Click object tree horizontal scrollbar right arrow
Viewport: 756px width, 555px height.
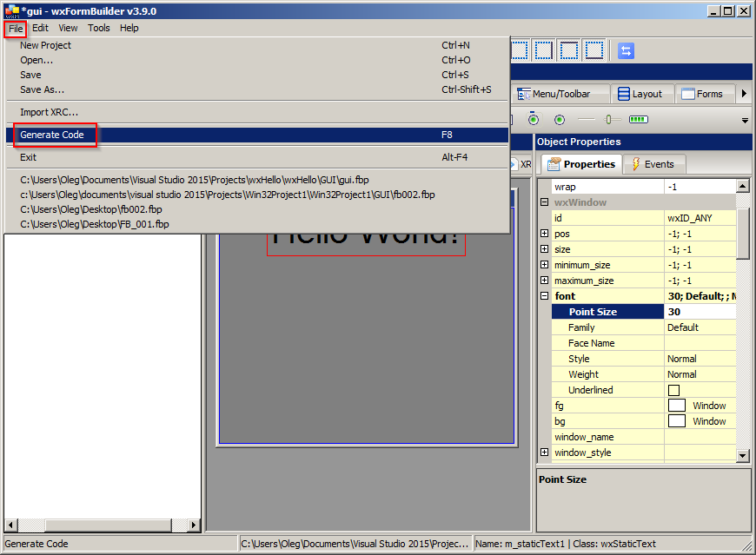tap(194, 525)
